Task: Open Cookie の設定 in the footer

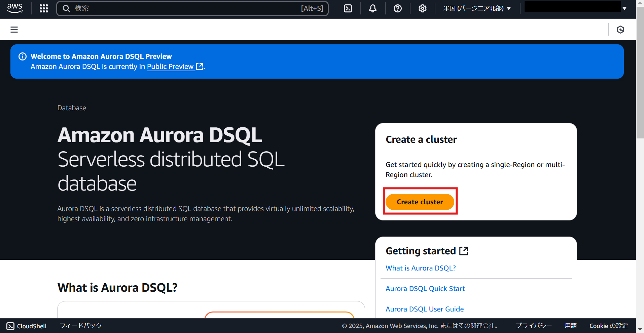Action: (x=609, y=326)
